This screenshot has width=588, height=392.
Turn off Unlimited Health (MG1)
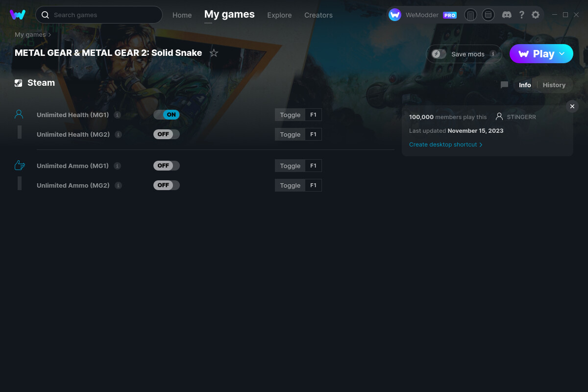(167, 115)
